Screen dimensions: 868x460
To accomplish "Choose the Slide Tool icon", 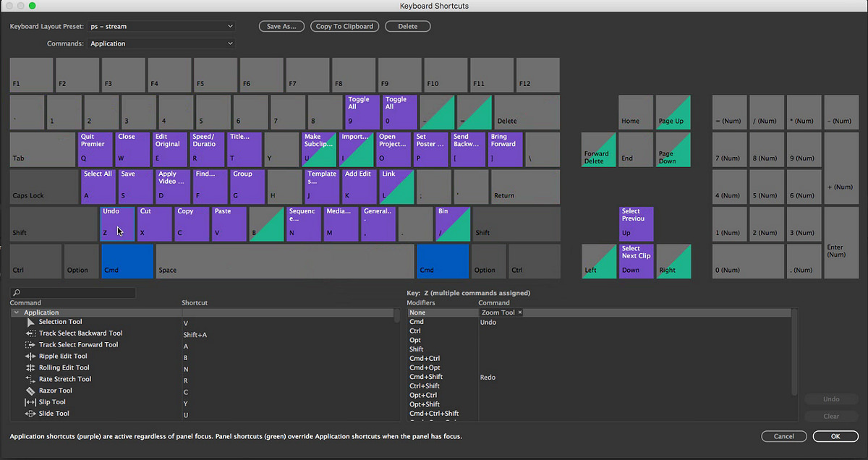I will pos(30,414).
